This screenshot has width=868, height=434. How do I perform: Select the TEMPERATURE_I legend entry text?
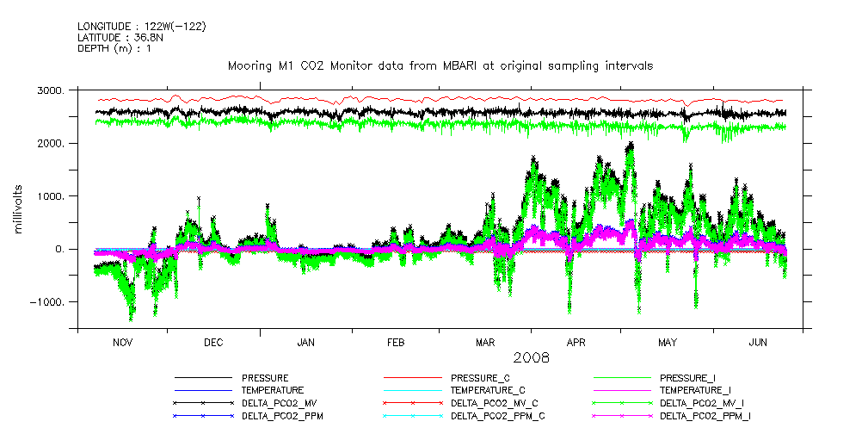697,390
